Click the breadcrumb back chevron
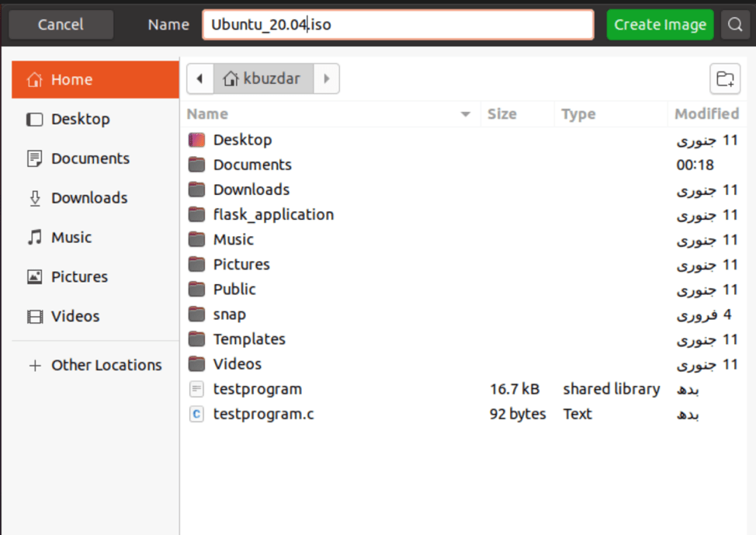Viewport: 756px width, 535px height. coord(199,78)
